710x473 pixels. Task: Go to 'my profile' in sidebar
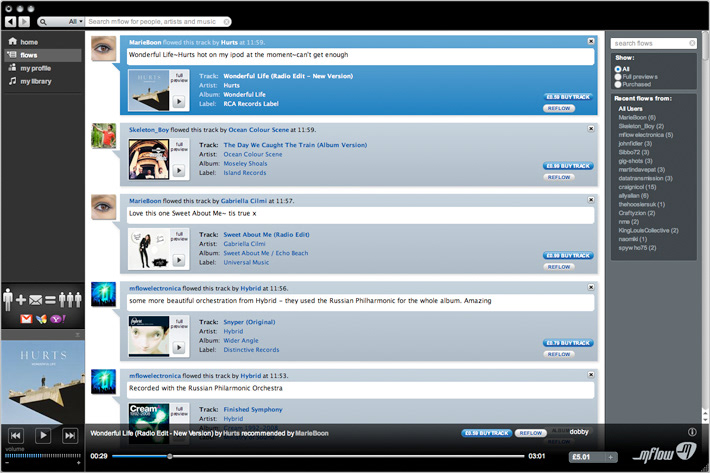35,68
